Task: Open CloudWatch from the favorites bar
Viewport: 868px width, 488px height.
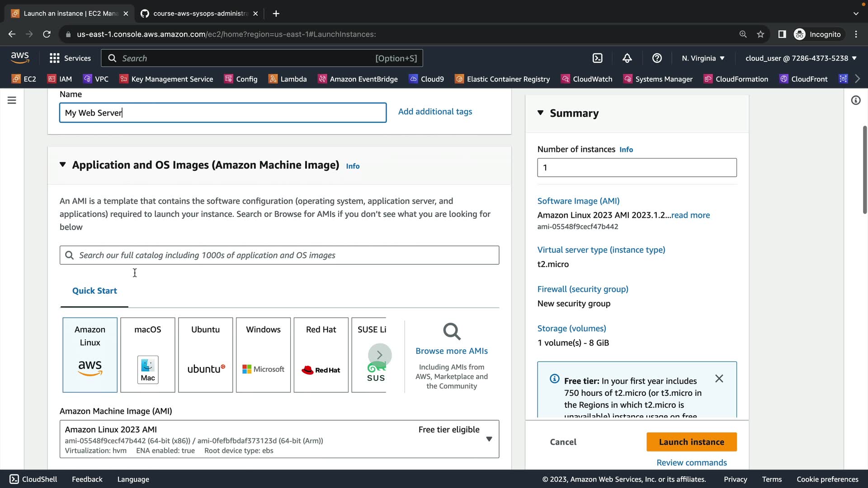Action: point(587,79)
